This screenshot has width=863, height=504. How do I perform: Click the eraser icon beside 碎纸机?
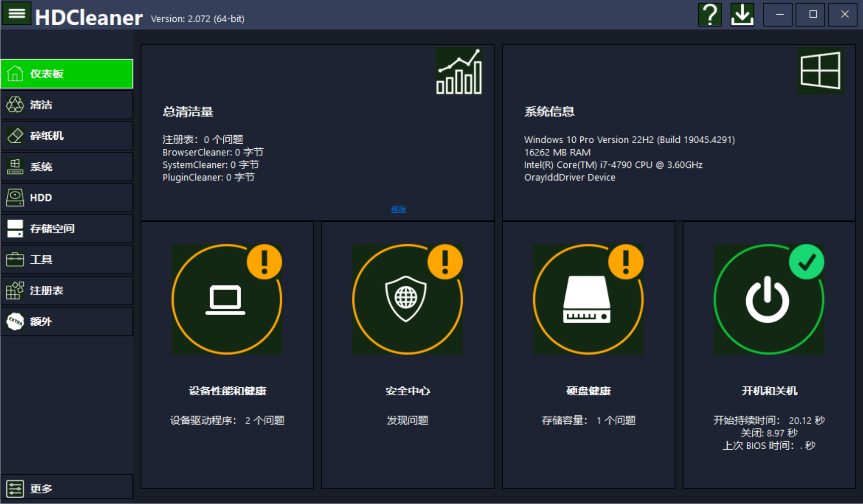click(15, 136)
